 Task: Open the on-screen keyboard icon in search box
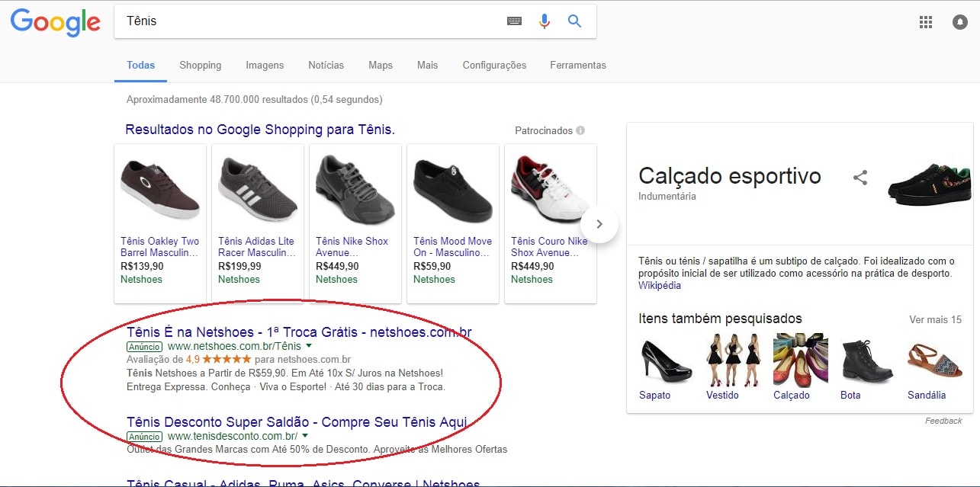515,21
